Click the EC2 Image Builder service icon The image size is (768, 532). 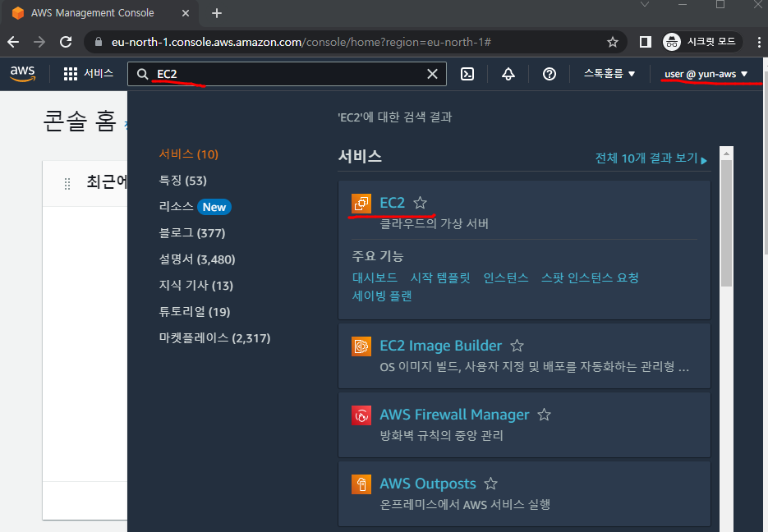pos(361,346)
